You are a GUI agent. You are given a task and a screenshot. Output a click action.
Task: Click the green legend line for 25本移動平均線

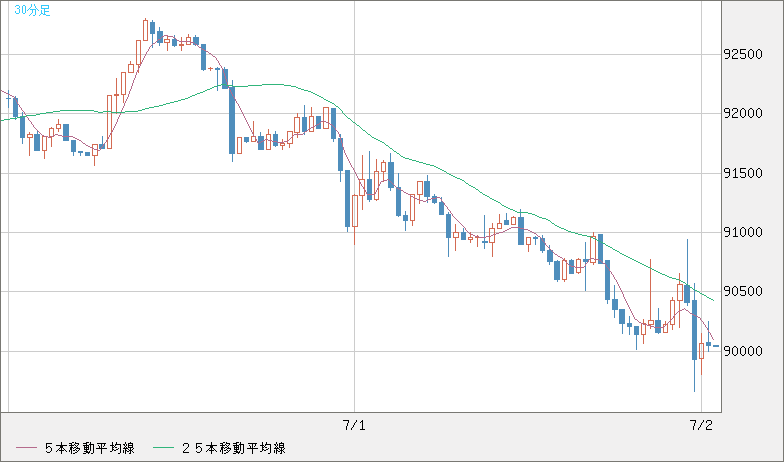click(x=162, y=448)
